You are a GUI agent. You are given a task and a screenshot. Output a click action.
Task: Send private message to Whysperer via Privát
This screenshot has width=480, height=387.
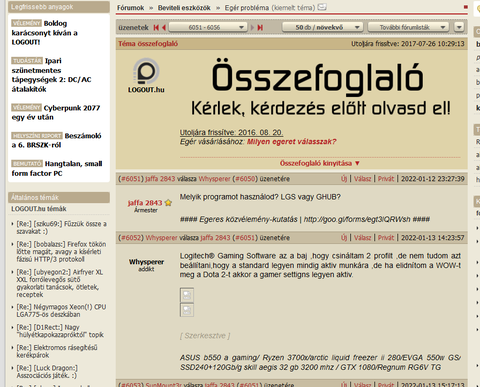click(386, 238)
